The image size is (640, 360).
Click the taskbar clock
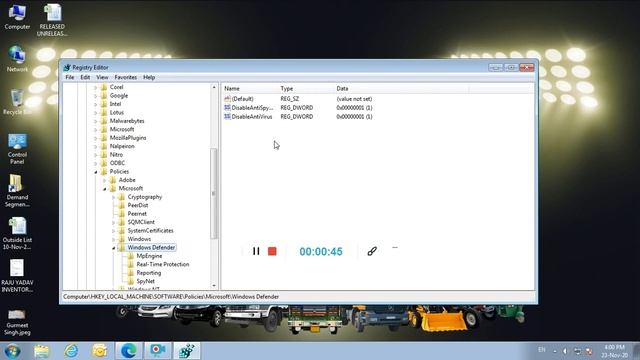pos(615,351)
